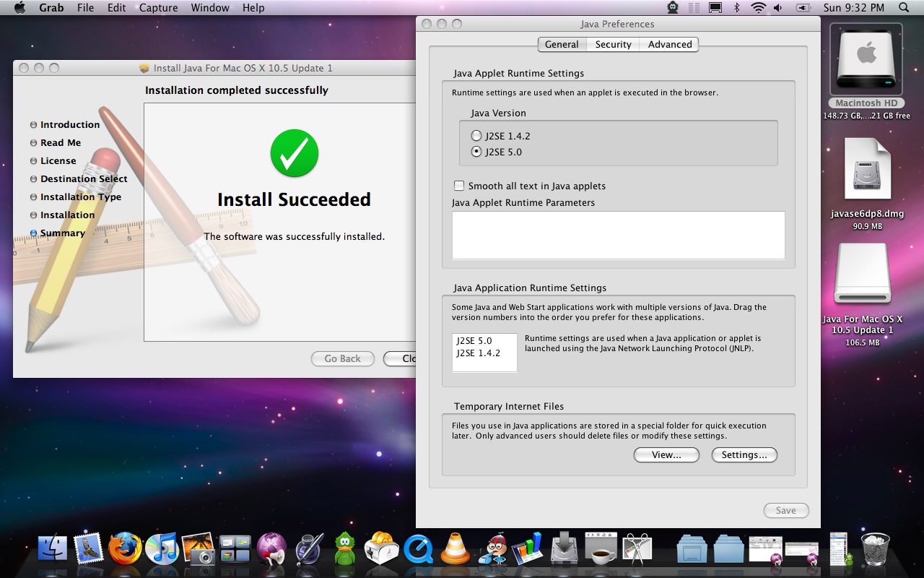Open the Trash in the dock
Screen dimensions: 924x578
[x=875, y=549]
